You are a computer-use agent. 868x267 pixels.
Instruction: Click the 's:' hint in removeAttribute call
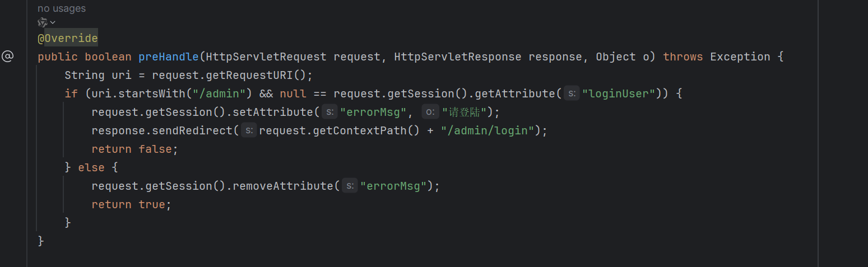coord(350,186)
